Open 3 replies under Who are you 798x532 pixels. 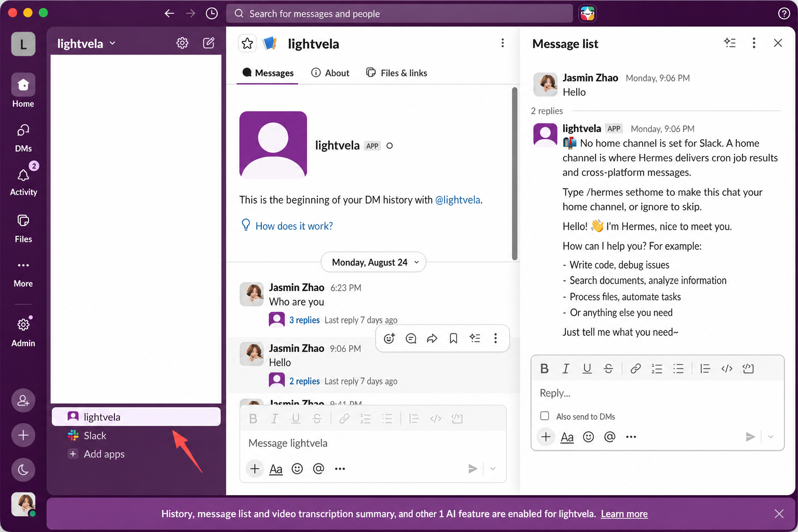coord(304,320)
